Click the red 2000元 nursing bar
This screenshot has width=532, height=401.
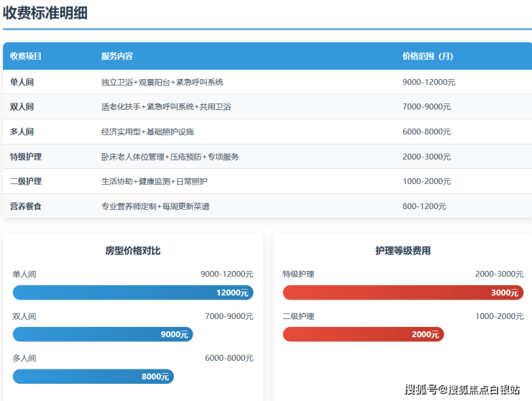tap(363, 334)
